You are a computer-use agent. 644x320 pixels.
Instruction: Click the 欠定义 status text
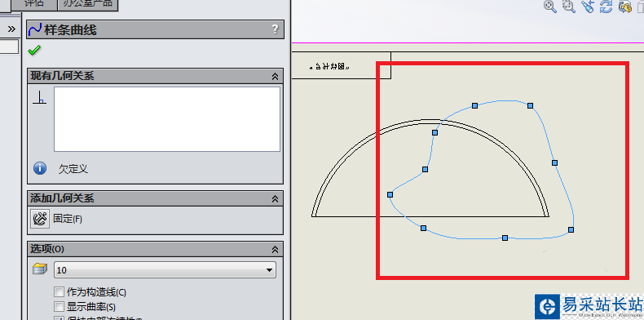coord(73,169)
